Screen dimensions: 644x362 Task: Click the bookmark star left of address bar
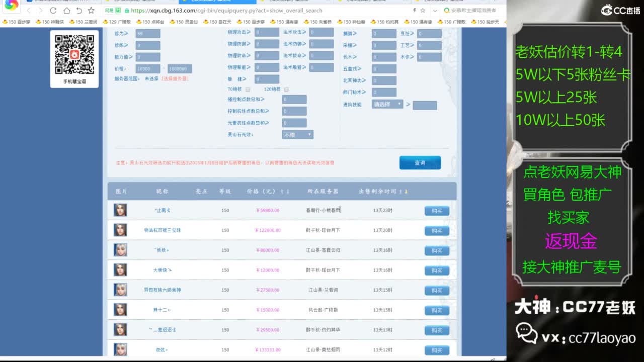91,11
